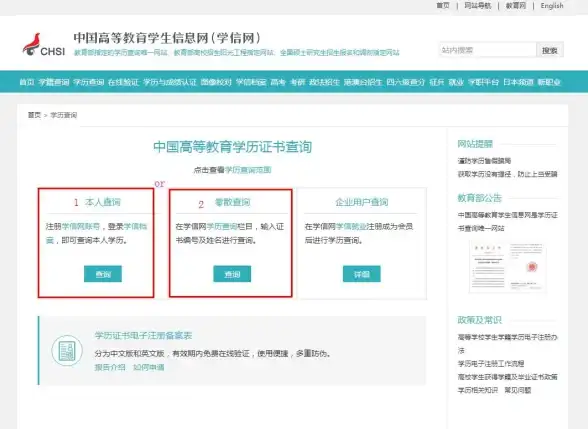Open 学历电子注册工作流程 link
This screenshot has height=429, width=588.
pyautogui.click(x=490, y=364)
